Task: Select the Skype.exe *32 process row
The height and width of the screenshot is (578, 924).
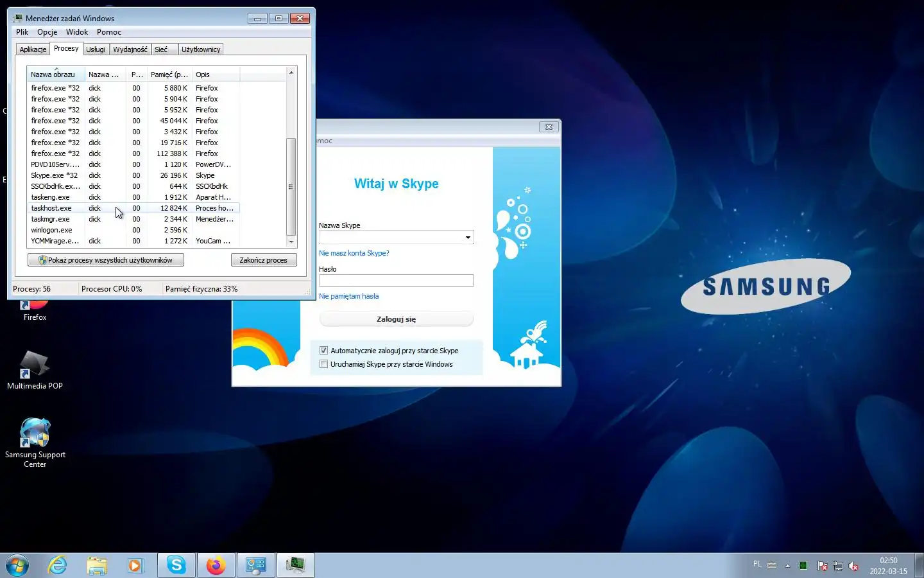Action: 133,175
